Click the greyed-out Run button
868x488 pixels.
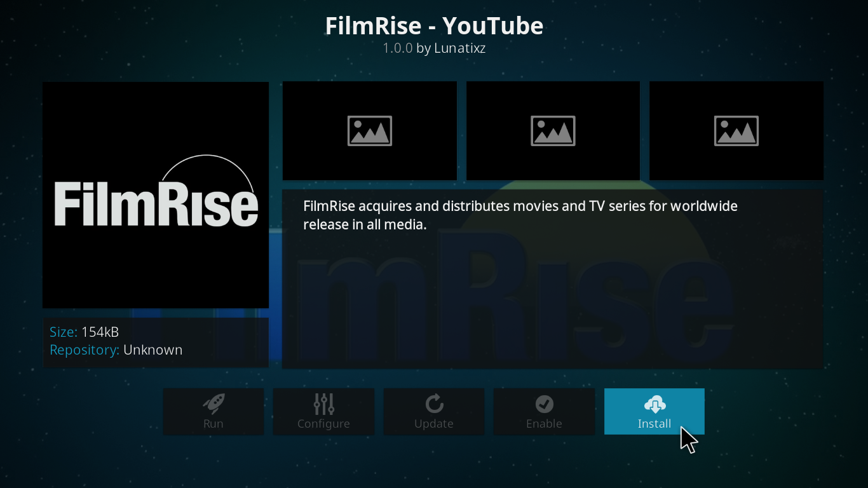tap(214, 411)
